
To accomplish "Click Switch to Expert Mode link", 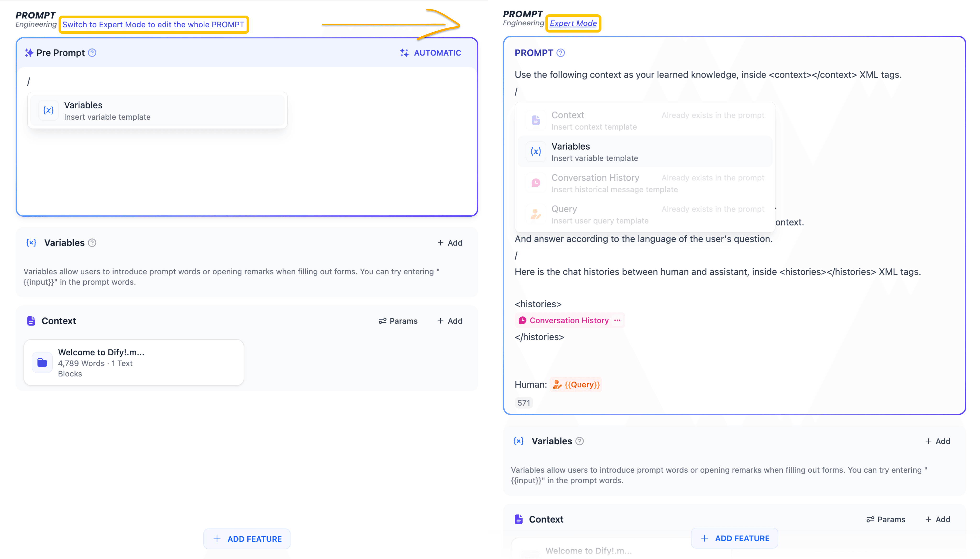I will click(x=153, y=25).
